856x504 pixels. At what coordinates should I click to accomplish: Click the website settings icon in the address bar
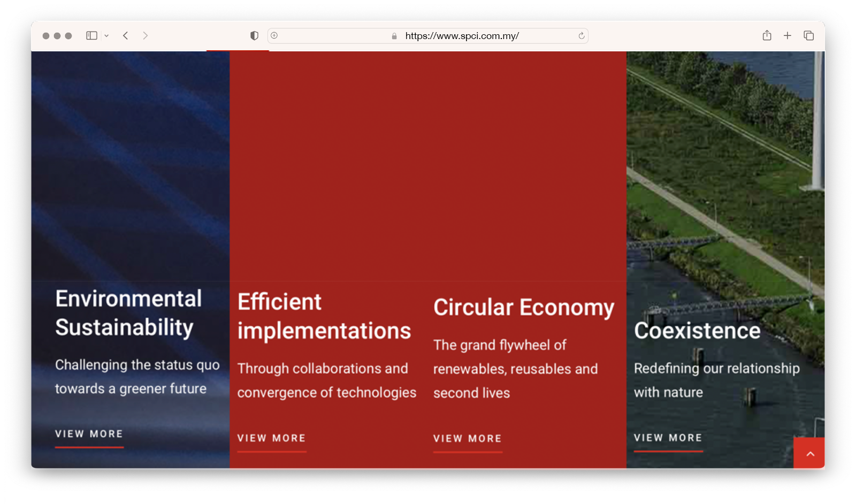tap(274, 35)
